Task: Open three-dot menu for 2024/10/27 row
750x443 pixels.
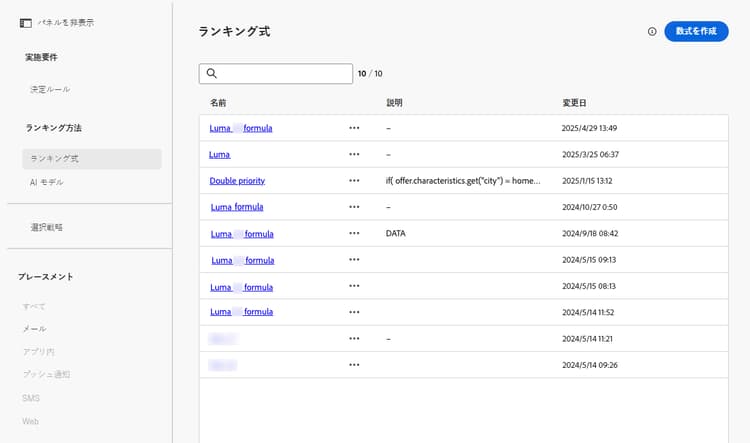Action: (x=354, y=207)
